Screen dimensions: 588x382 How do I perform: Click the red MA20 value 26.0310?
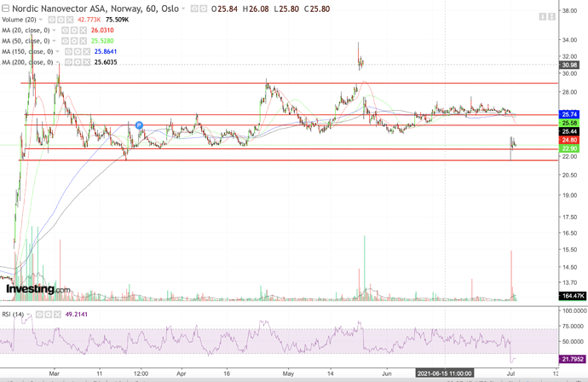102,30
